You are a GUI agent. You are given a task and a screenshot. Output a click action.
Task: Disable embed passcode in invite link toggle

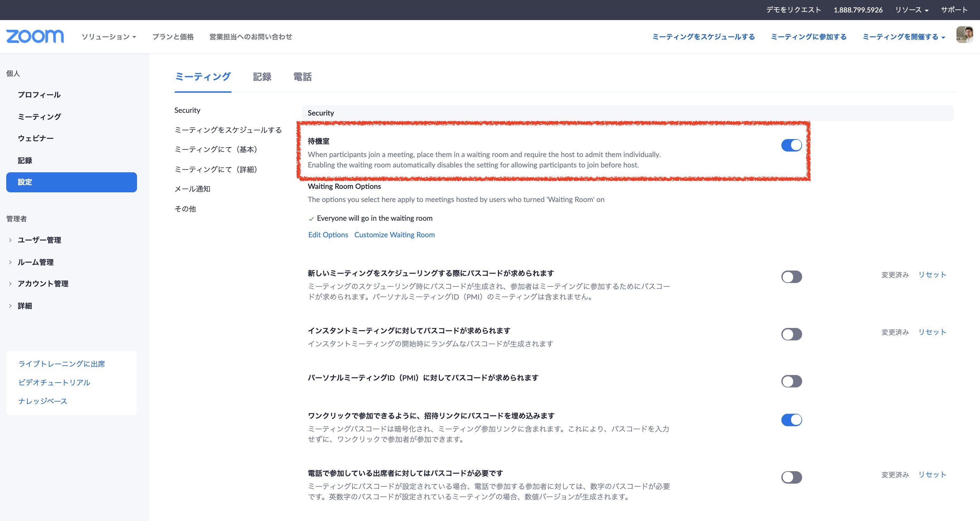[x=791, y=420]
